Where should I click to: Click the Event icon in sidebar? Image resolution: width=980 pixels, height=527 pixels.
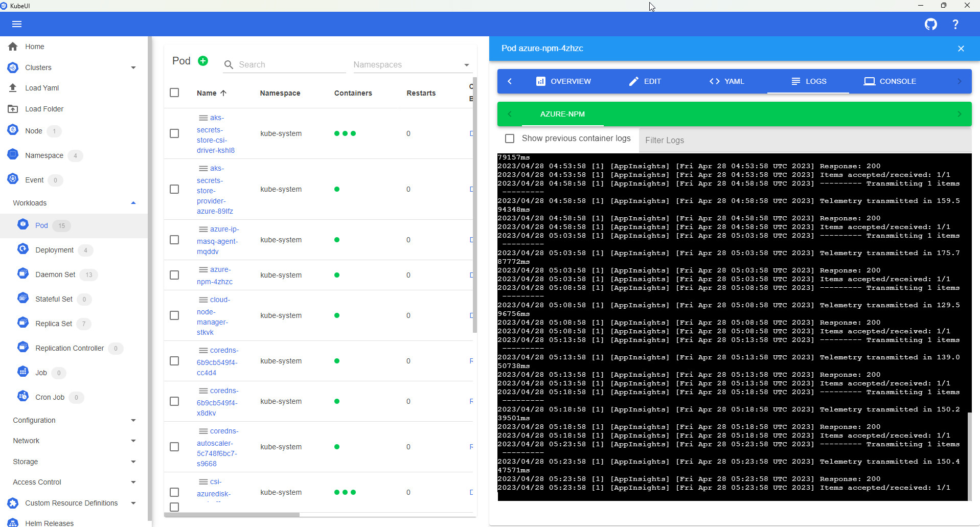[13, 179]
